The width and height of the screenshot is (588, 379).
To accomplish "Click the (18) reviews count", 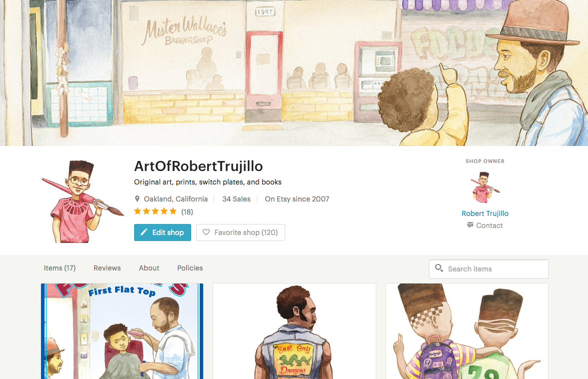I will [187, 212].
